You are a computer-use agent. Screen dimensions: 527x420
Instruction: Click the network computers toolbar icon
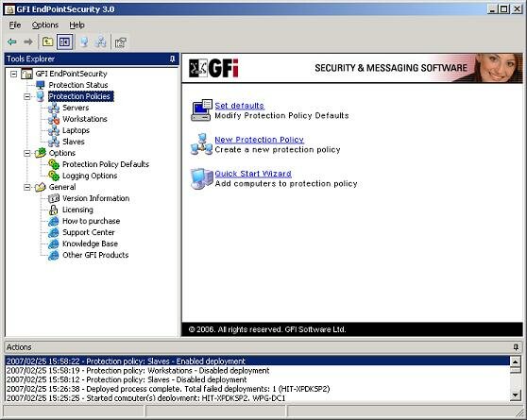pos(100,42)
